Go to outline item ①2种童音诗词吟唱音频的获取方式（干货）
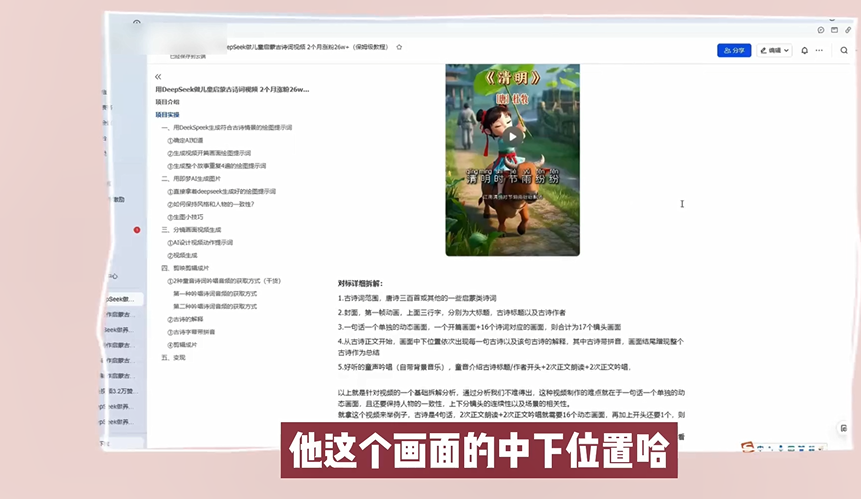Screen dimensions: 861x499 pos(224,281)
